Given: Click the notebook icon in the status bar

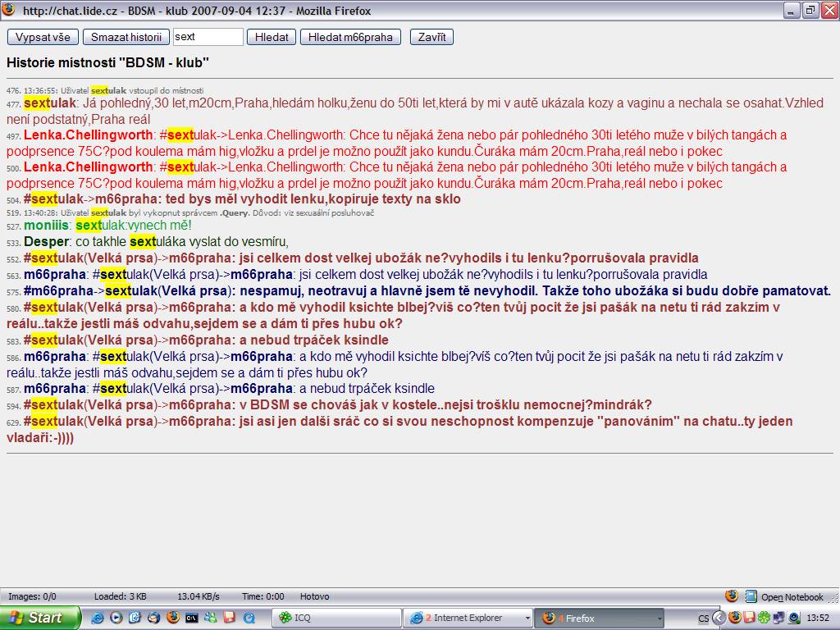Looking at the screenshot, I should click(751, 596).
